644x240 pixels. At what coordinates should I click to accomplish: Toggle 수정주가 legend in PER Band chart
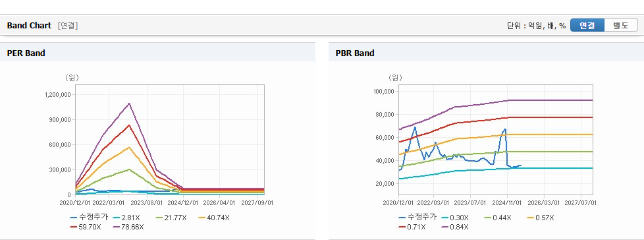coord(89,218)
